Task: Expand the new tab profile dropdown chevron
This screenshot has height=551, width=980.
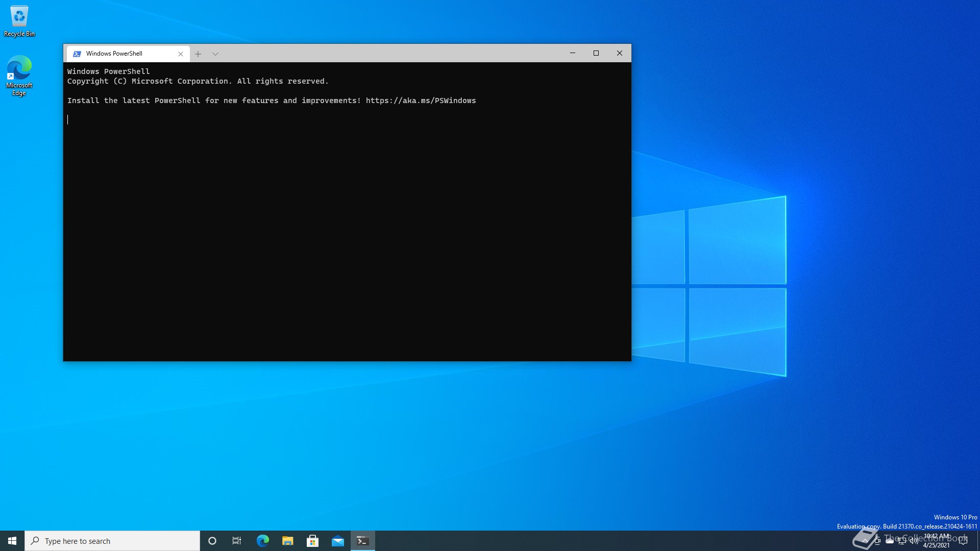Action: (215, 54)
